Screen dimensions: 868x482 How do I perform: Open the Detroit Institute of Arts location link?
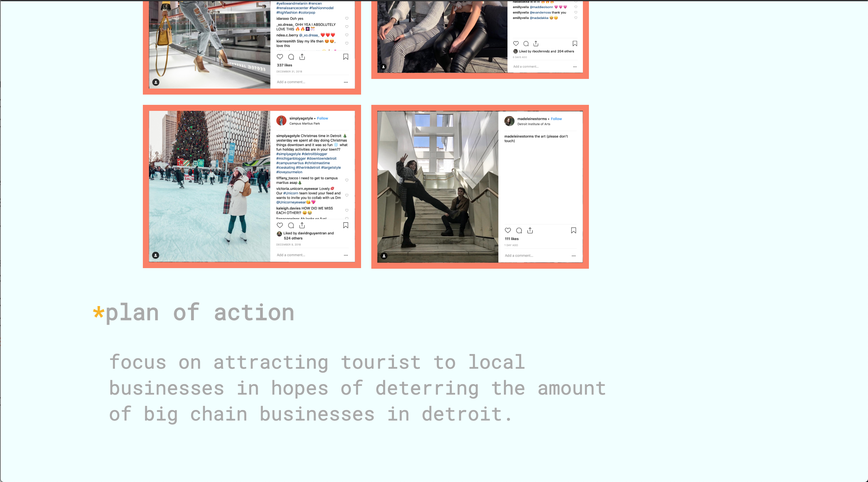pyautogui.click(x=534, y=124)
